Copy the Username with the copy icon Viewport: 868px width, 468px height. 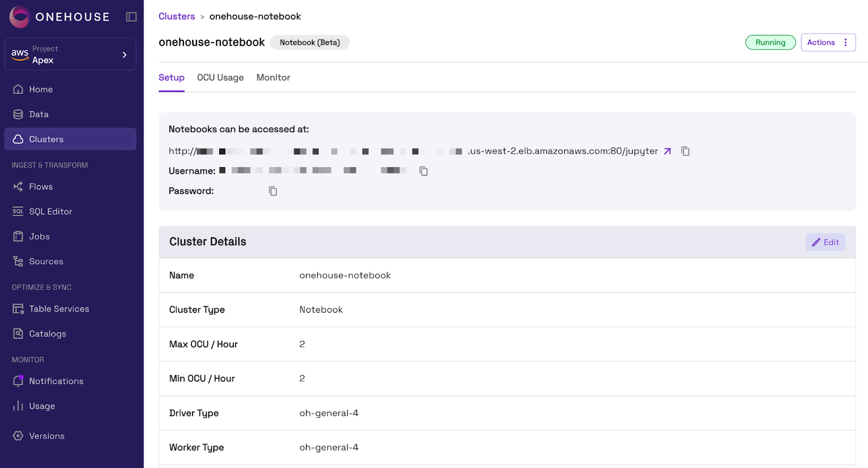click(x=423, y=171)
